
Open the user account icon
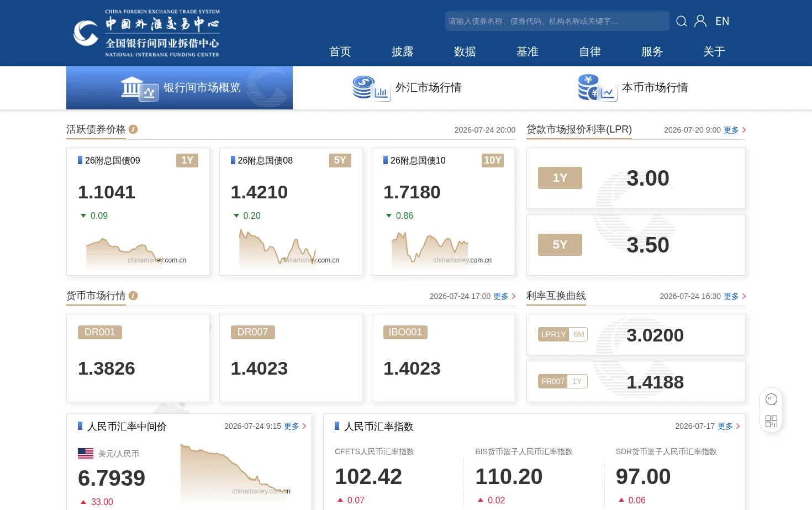pos(700,21)
